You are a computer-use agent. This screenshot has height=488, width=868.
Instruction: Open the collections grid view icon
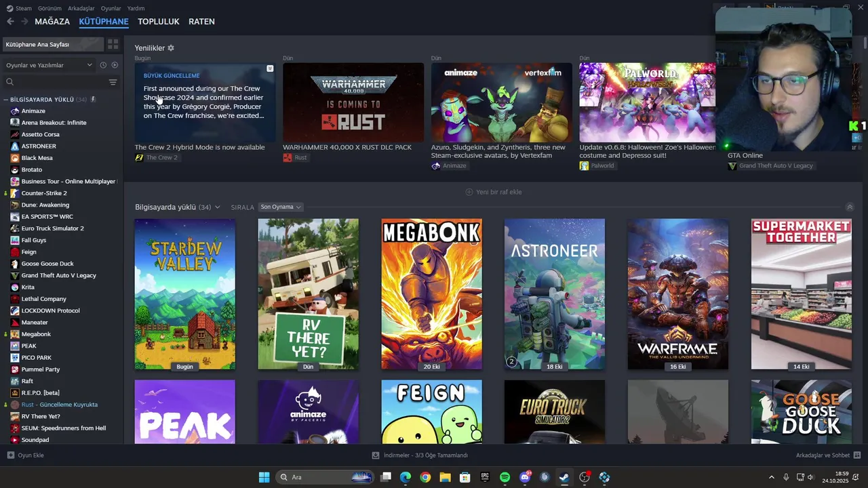(x=113, y=44)
